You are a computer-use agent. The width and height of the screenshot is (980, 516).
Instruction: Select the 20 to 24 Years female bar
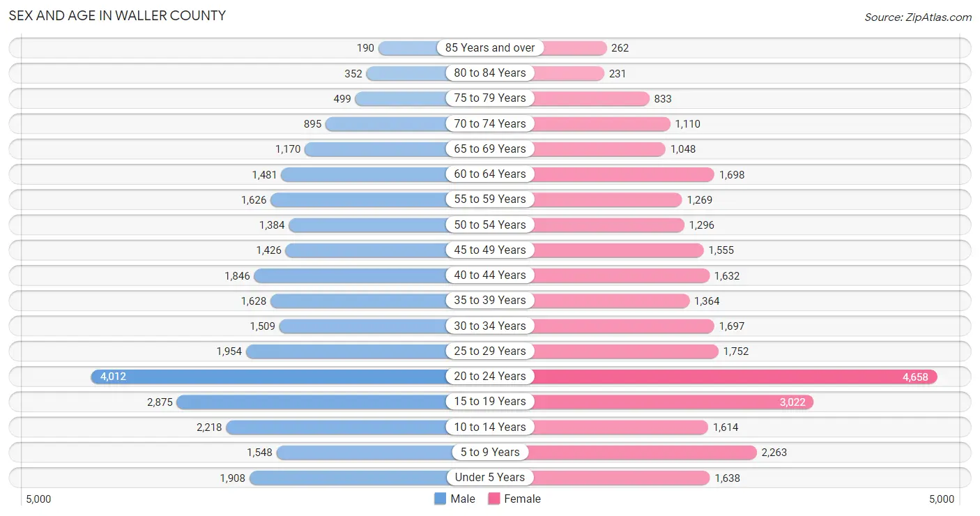[735, 377]
